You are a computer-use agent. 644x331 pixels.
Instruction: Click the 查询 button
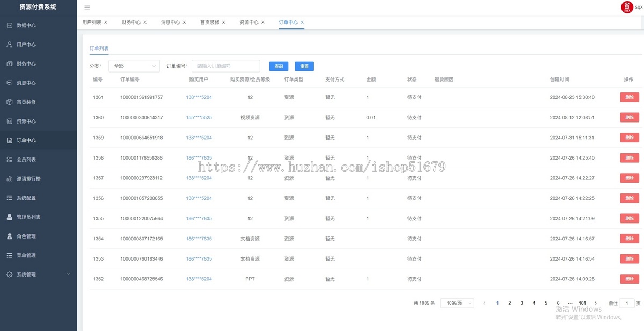pyautogui.click(x=279, y=67)
